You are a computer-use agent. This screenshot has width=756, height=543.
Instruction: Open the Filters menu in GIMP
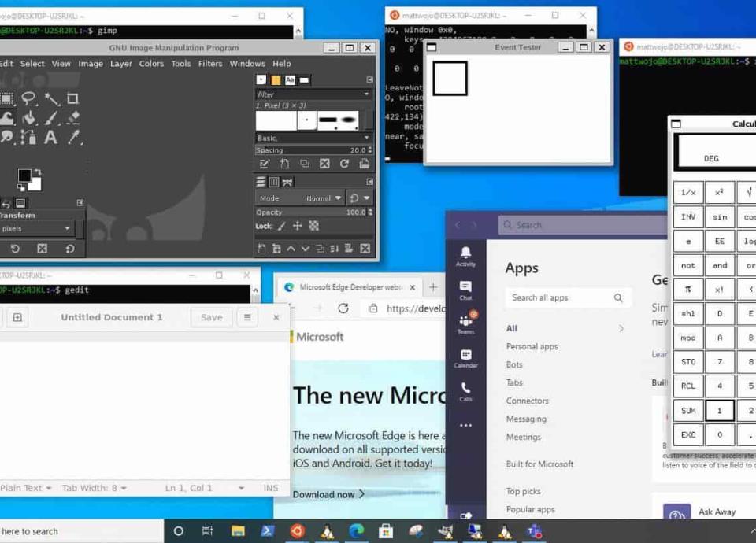pyautogui.click(x=210, y=64)
